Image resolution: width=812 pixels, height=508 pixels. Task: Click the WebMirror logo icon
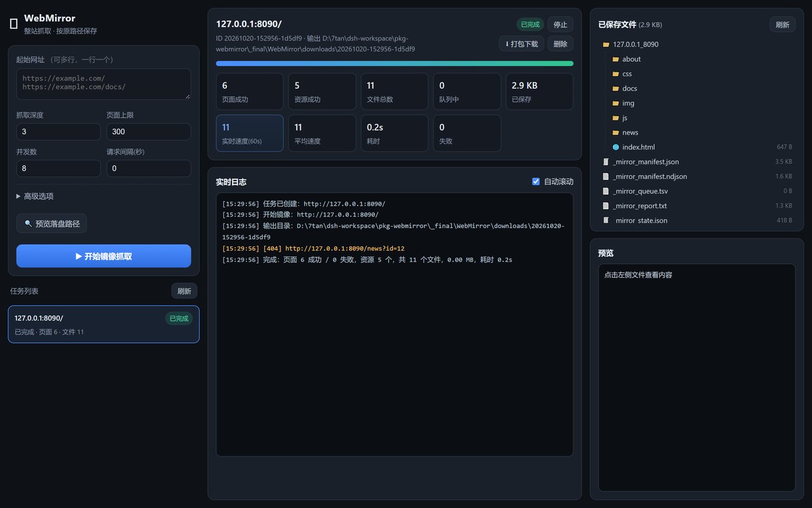tap(14, 24)
